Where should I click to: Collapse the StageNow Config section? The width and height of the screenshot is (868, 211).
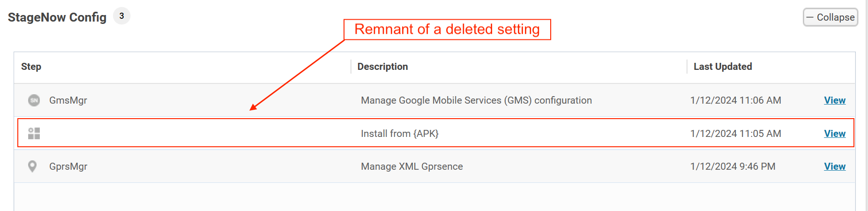(x=830, y=17)
